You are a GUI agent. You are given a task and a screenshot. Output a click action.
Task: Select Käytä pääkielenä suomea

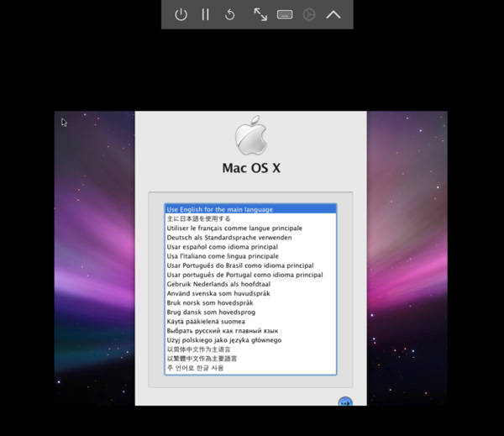click(x=250, y=321)
